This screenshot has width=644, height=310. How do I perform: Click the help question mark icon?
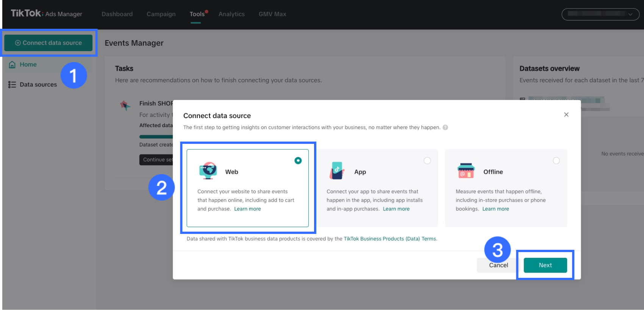tap(445, 128)
